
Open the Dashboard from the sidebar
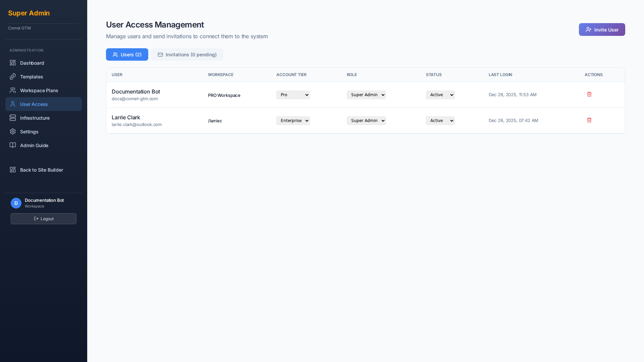click(32, 63)
